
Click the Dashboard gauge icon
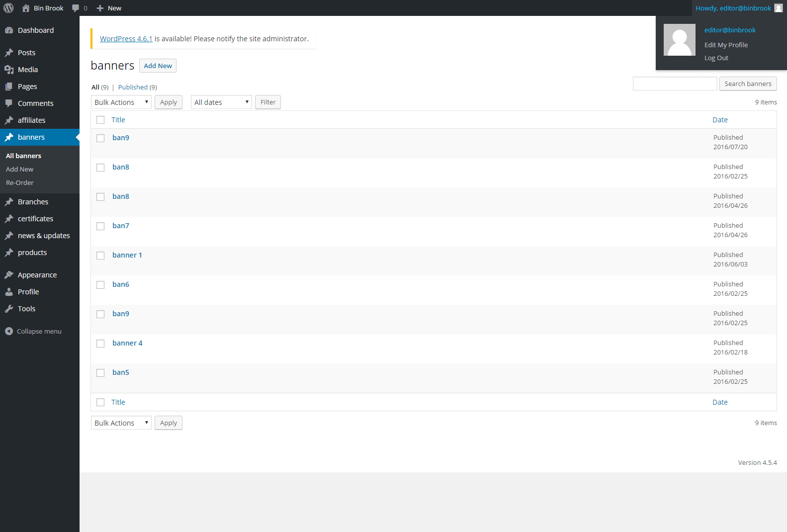click(9, 30)
